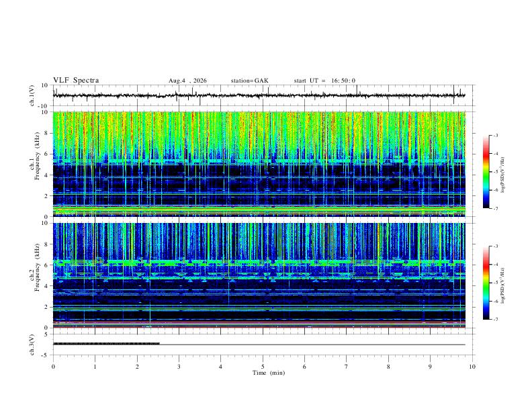This screenshot has width=532, height=411.
Task: Click the green 6 kHz band in ch.2
Action: 259,263
